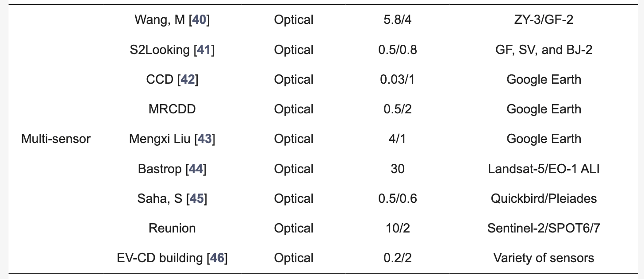Open citation reference 40 link
This screenshot has width=644, height=279.
[x=199, y=20]
